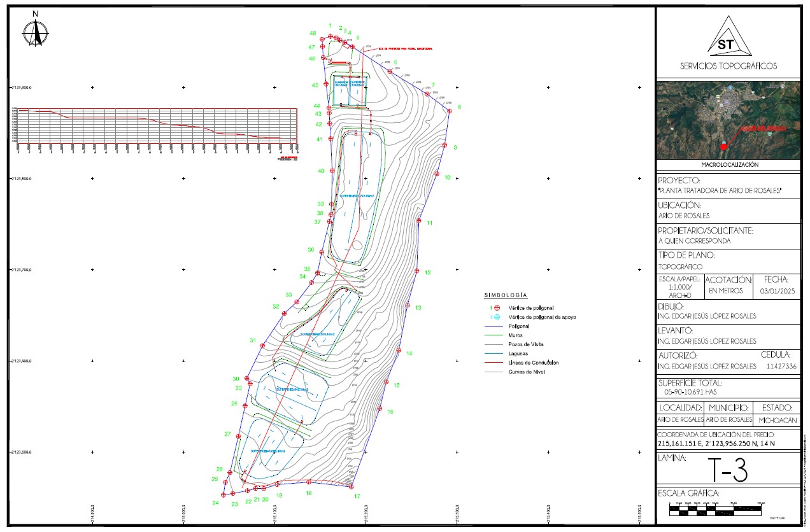Click the green vertex label '7'
This screenshot has height=532, width=810.
click(433, 85)
